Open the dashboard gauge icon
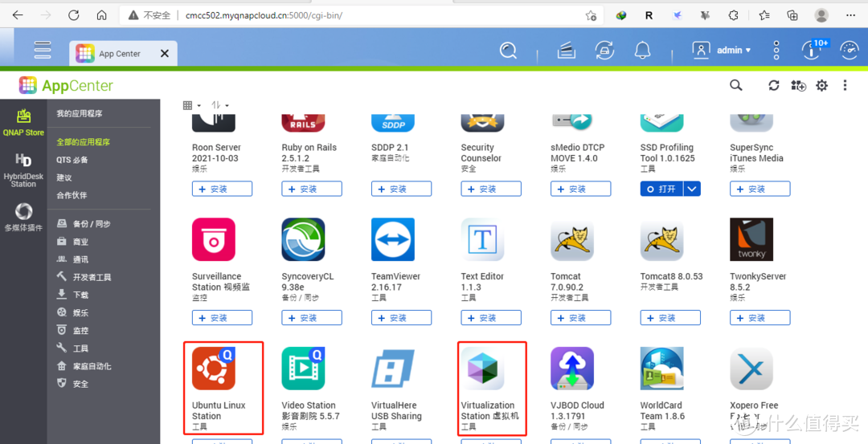This screenshot has width=868, height=444. [850, 51]
